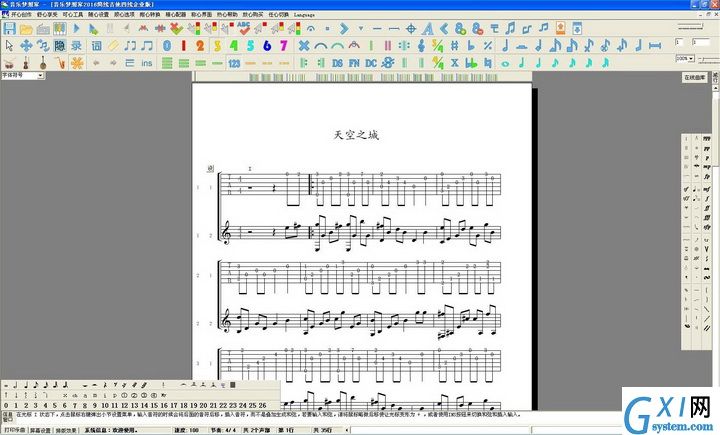
Task: Click fret number 5 in bottom palette
Action: pyautogui.click(x=55, y=406)
